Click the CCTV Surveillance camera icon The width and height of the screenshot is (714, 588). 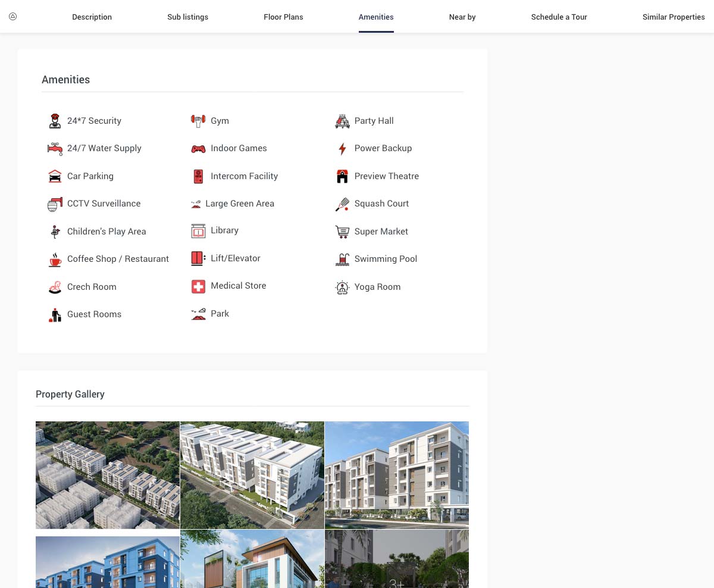pyautogui.click(x=55, y=204)
